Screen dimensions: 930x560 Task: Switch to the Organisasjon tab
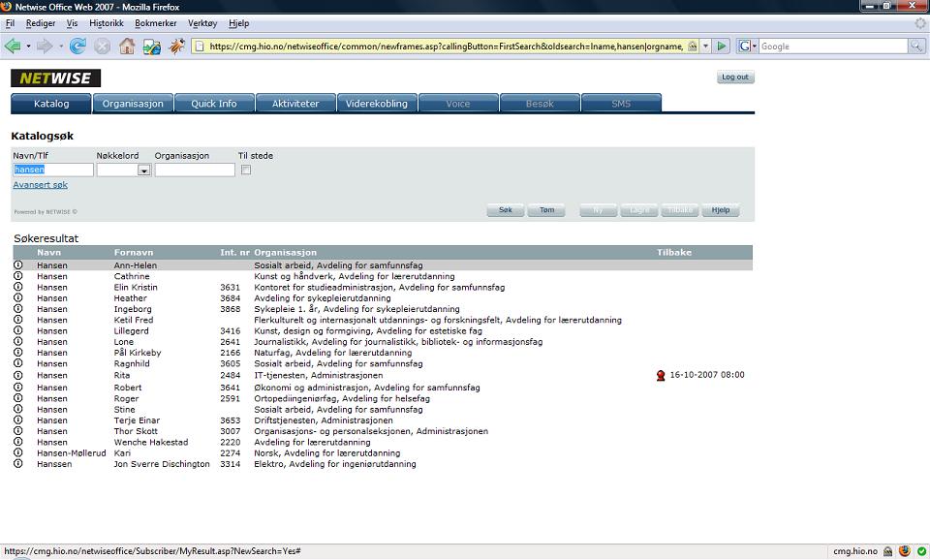133,104
